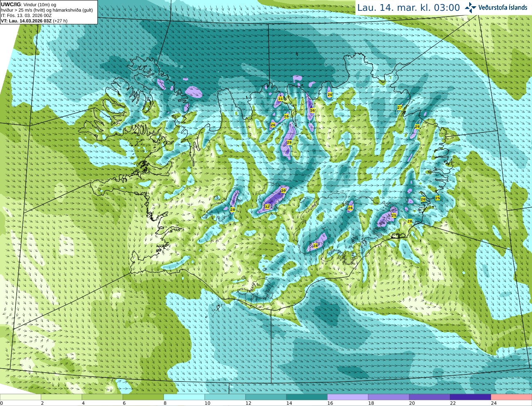Viewport: 532px width, 406px height.
Task: Pick the 10–12 m/s turquoise legend swatch
Action: pos(225,397)
